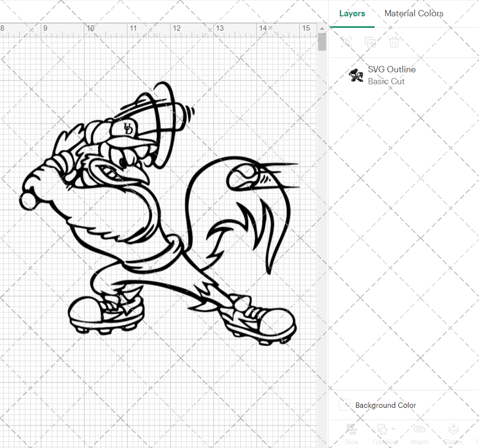Screen dimensions: 479x448
Task: Select the rooster baseball artwork on canvas
Action: click(159, 213)
